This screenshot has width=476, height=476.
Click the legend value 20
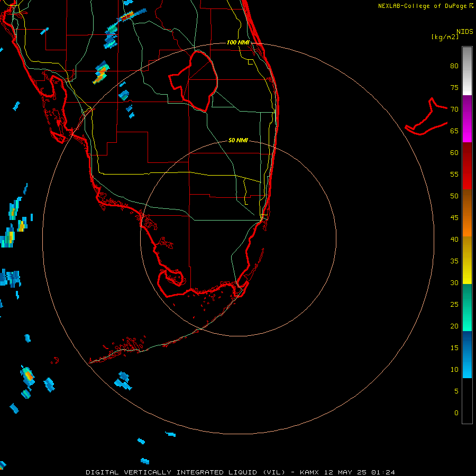[454, 326]
